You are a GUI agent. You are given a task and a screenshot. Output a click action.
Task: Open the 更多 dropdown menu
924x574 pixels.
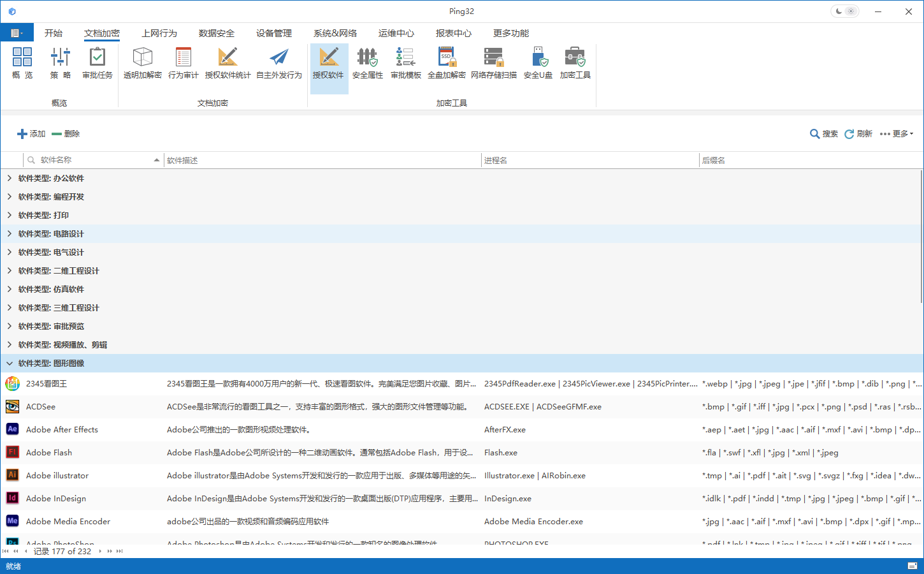click(897, 134)
